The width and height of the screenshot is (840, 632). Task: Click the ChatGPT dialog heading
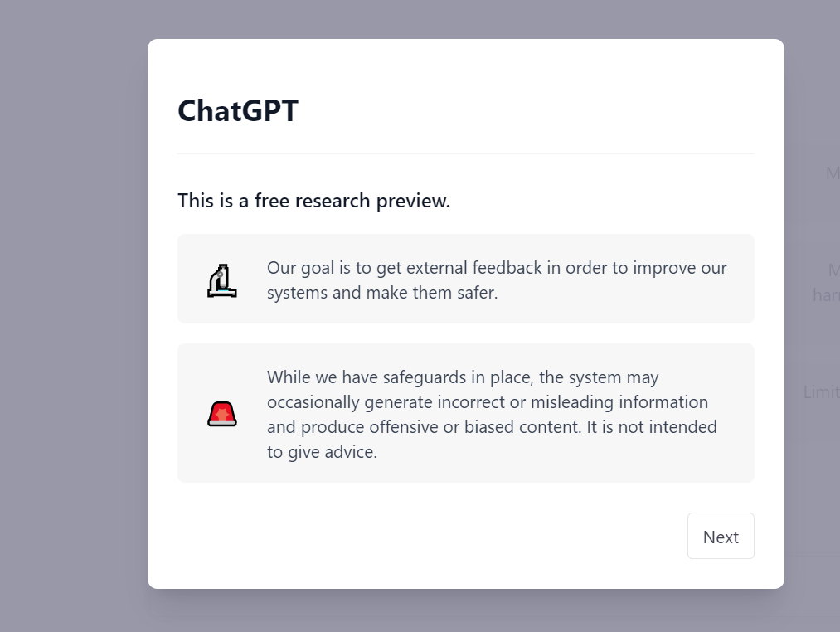pyautogui.click(x=238, y=110)
